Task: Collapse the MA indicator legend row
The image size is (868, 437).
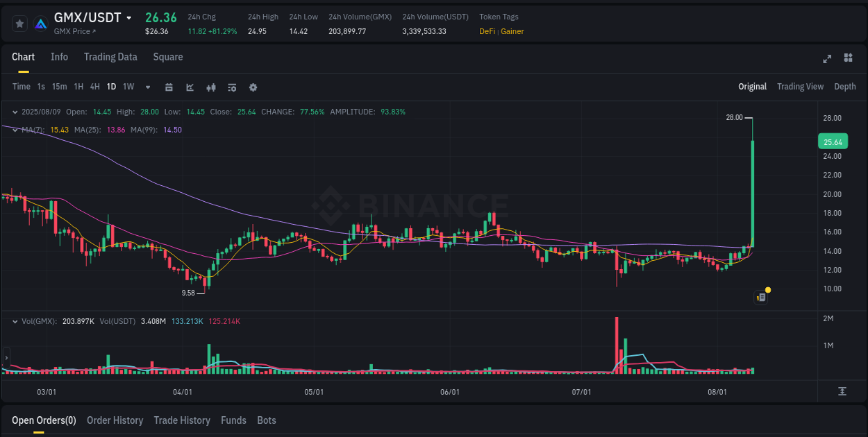Action: [x=15, y=129]
